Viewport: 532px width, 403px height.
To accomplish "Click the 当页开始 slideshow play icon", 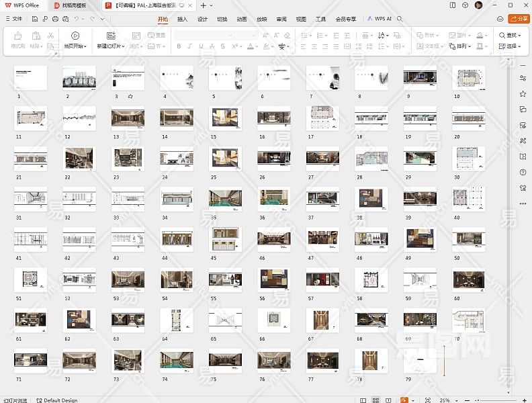I will point(75,36).
